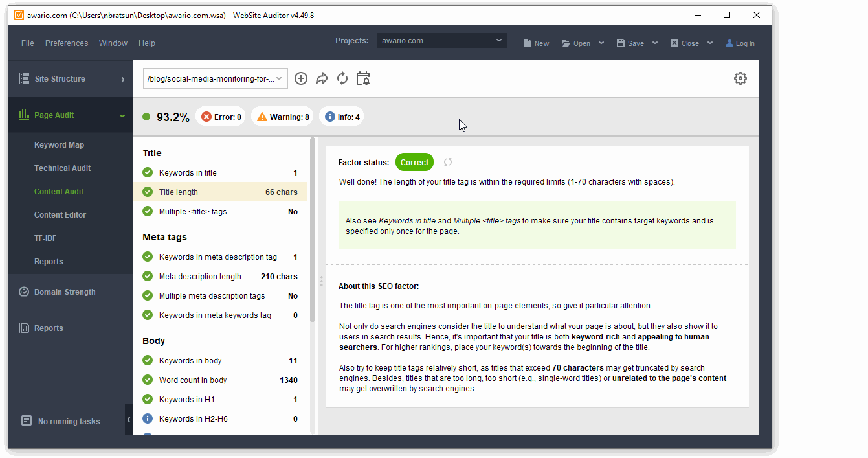Click the 93.2% optimization score
The width and height of the screenshot is (868, 458).
click(x=173, y=117)
